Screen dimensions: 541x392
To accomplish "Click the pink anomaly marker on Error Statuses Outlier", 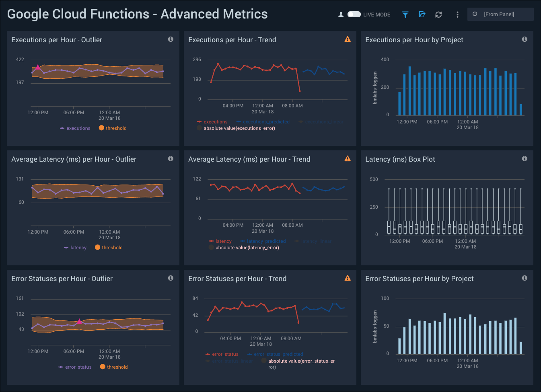I will [x=79, y=321].
